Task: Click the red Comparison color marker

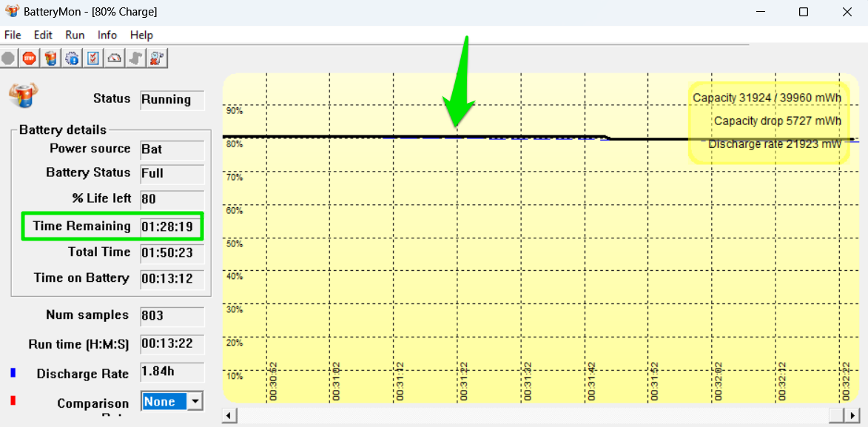Action: [13, 401]
